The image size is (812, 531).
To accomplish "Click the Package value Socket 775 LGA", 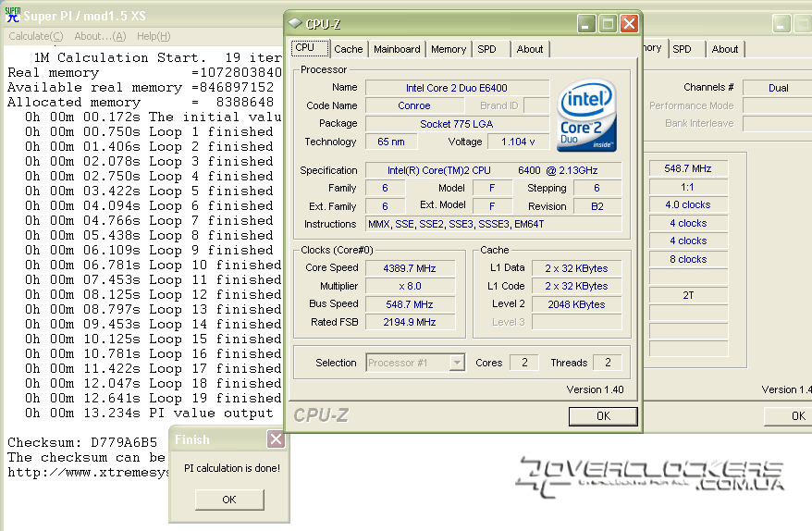I will coord(457,124).
